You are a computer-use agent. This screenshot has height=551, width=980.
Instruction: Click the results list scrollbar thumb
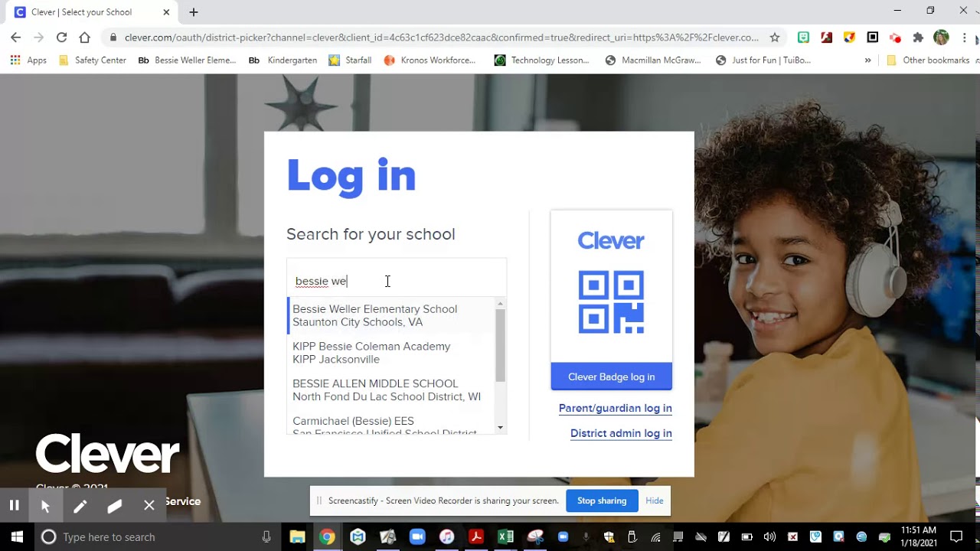501,345
